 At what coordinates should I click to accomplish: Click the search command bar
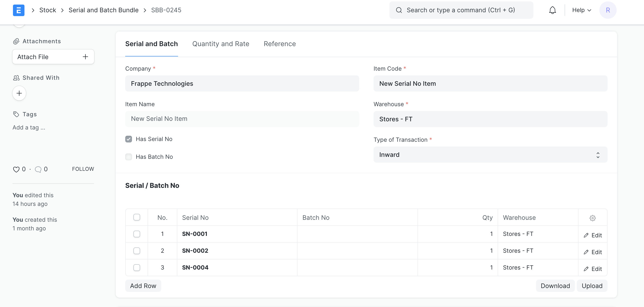pos(461,10)
